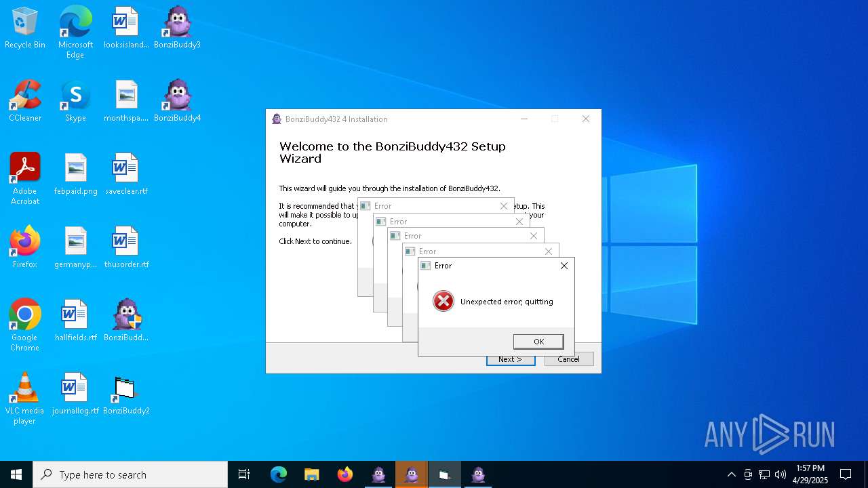Open Microsoft Edge desktop shortcut
Image resolution: width=868 pixels, height=488 pixels.
(75, 32)
